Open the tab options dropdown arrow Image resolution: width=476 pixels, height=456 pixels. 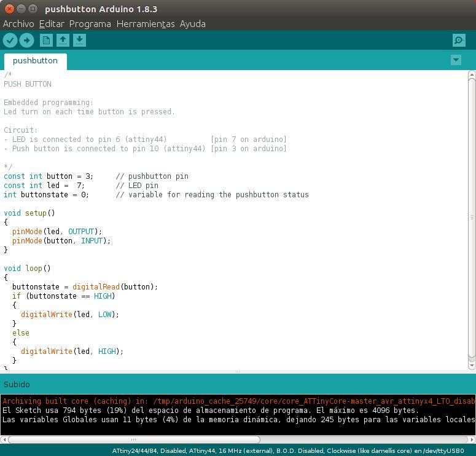click(x=456, y=60)
